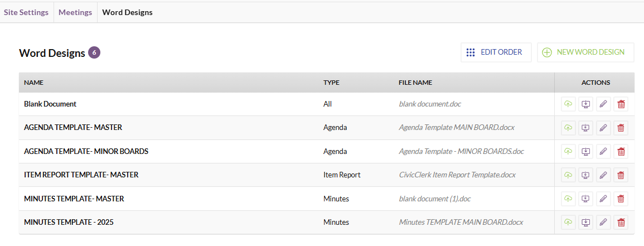The width and height of the screenshot is (644, 246).
Task: Edit AGENDA TEMPLATE- MINOR BOARDS with pencil icon
Action: click(603, 152)
